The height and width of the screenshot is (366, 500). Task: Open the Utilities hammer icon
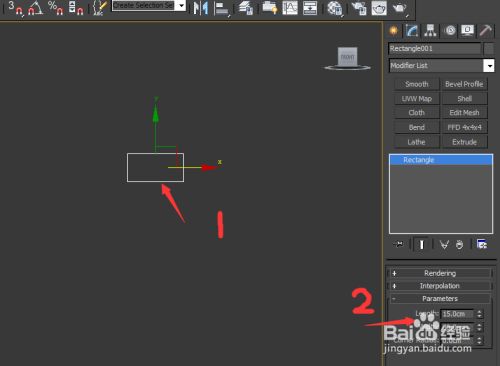pos(485,31)
